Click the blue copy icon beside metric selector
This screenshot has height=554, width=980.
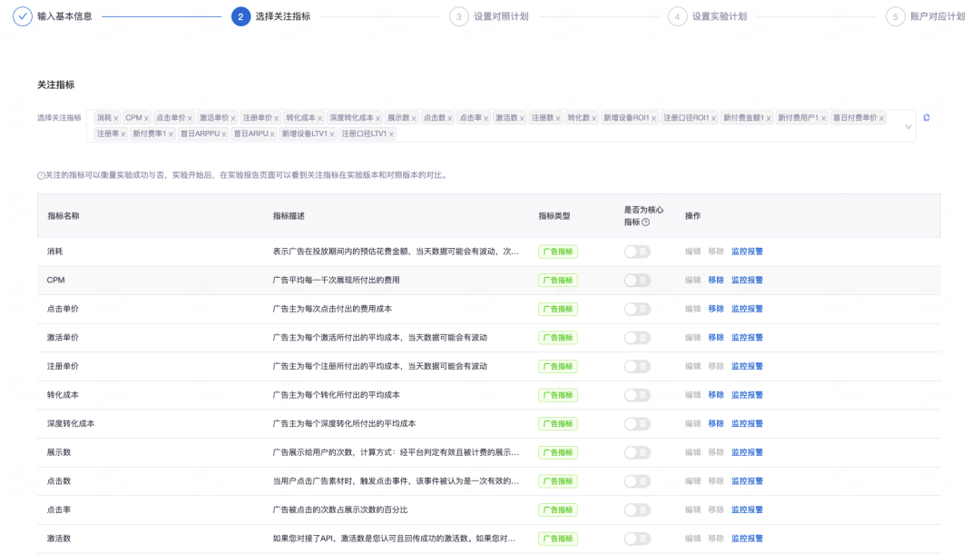point(926,117)
